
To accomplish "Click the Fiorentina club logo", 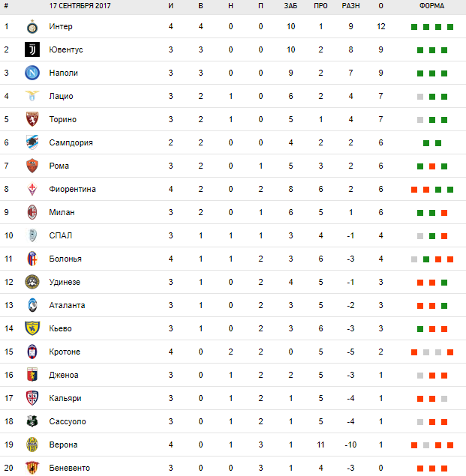I will [x=32, y=190].
